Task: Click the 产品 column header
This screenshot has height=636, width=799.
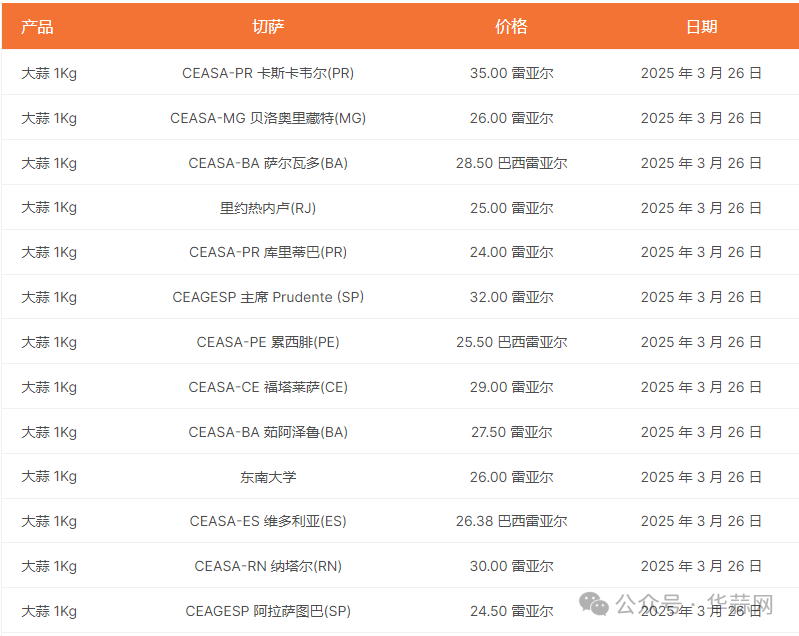Action: 37,27
